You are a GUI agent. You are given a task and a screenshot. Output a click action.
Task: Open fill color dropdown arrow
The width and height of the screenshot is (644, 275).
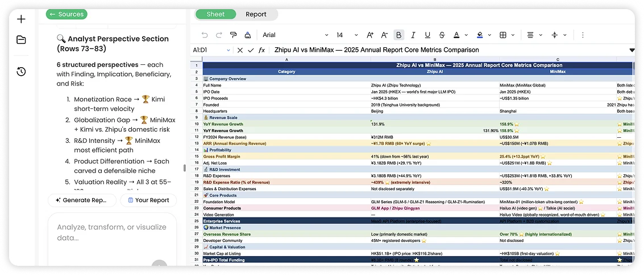pyautogui.click(x=489, y=35)
